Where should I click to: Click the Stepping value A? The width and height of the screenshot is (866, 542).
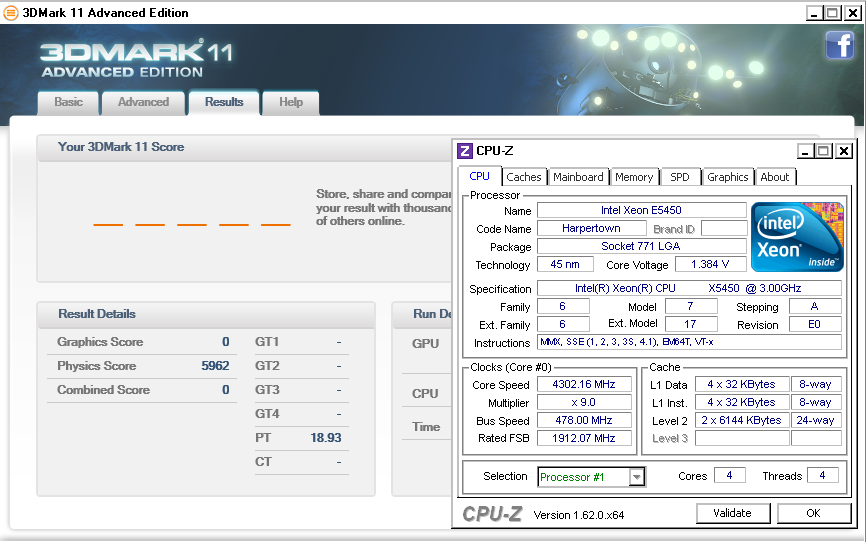(x=815, y=306)
